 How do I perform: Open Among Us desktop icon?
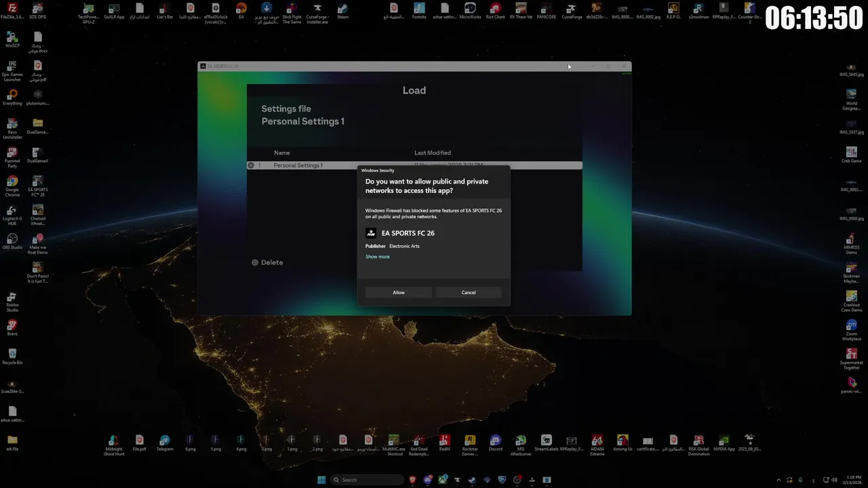coord(623,443)
